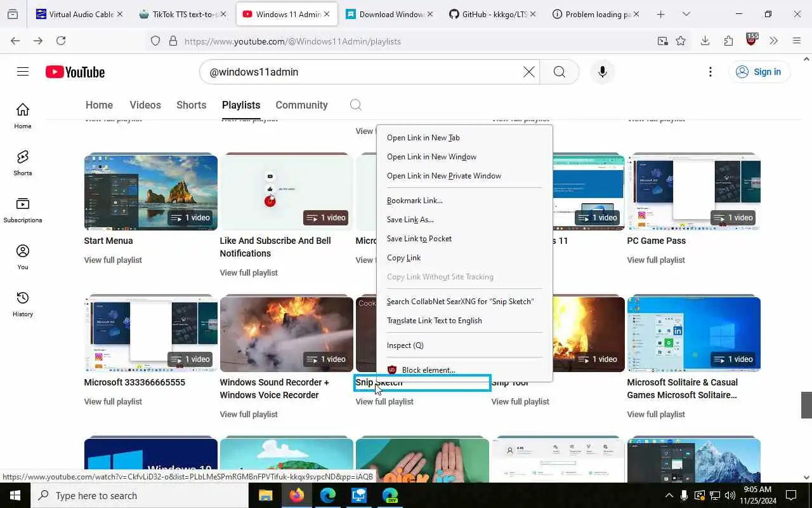The width and height of the screenshot is (812, 508).
Task: Click the Sign in button
Action: [x=759, y=72]
